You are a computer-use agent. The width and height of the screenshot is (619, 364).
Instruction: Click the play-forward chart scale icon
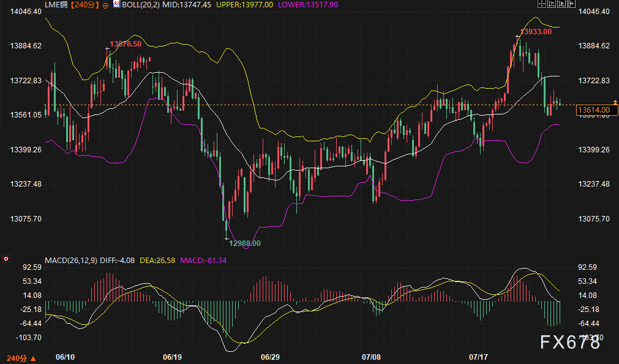click(561, 4)
